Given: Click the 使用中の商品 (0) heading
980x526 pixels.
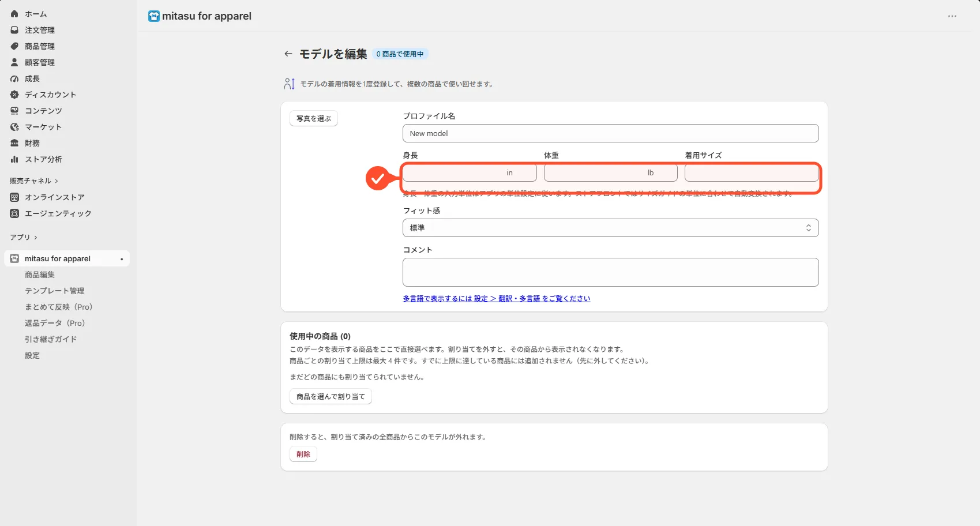Looking at the screenshot, I should 320,336.
